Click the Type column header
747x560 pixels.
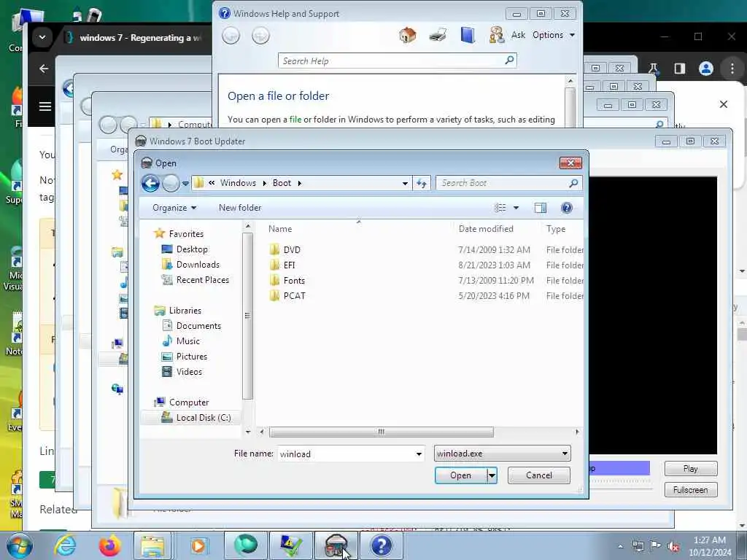[556, 229]
